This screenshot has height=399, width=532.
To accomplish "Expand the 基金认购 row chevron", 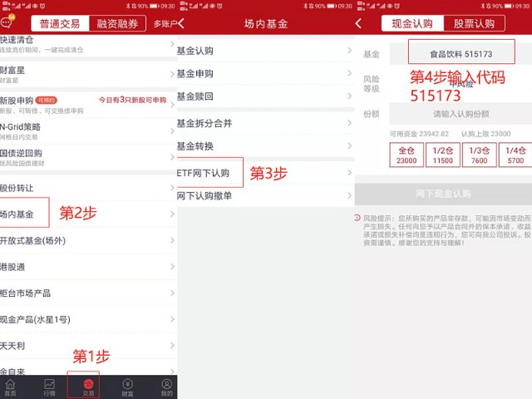I will pyautogui.click(x=349, y=51).
